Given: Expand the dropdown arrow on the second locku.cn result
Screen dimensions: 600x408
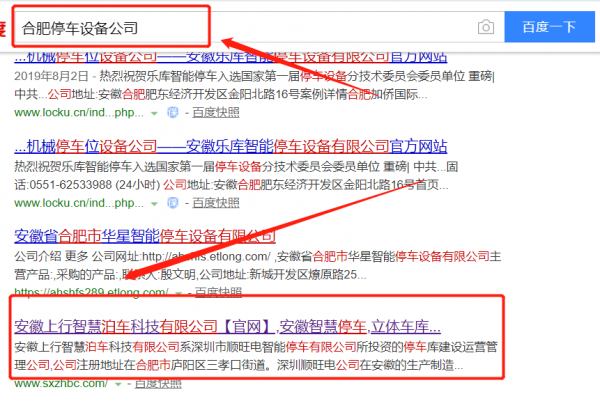Looking at the screenshot, I should [x=153, y=204].
